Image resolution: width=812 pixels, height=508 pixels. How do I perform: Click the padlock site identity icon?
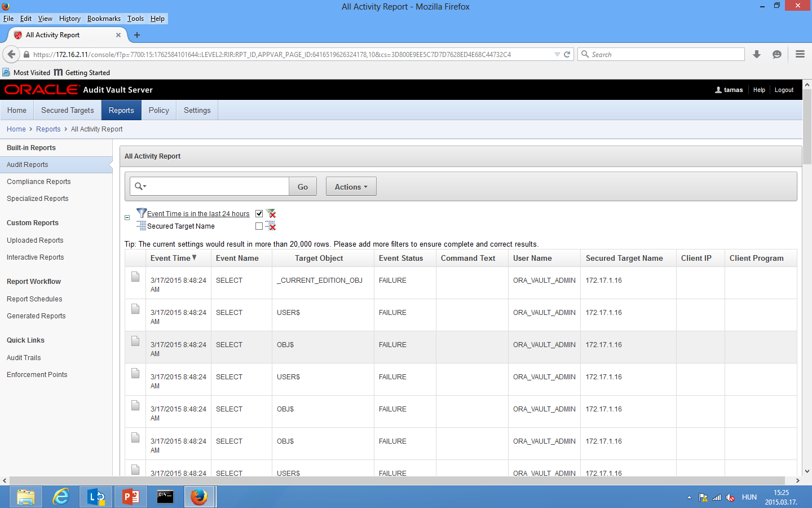(26, 55)
